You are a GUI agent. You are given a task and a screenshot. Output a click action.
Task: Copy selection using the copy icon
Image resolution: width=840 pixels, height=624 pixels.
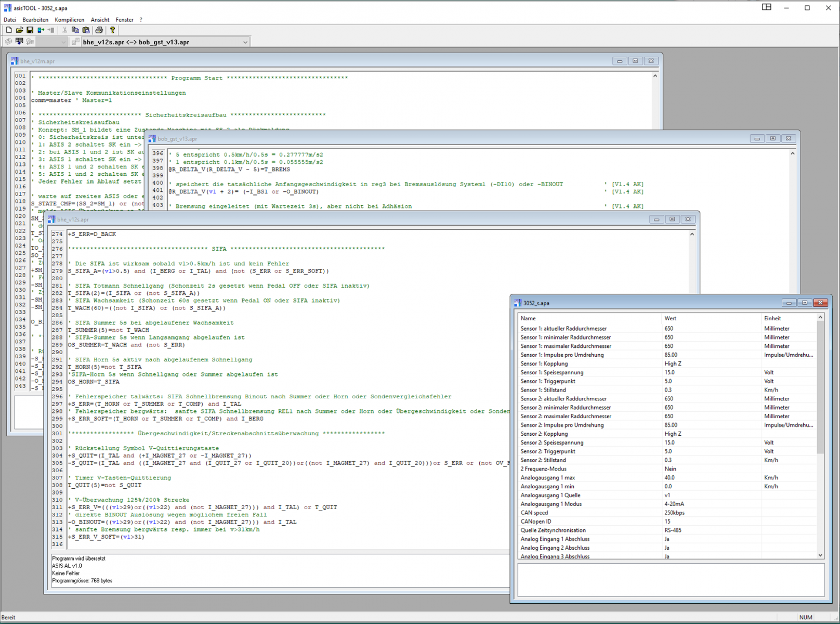(x=75, y=30)
